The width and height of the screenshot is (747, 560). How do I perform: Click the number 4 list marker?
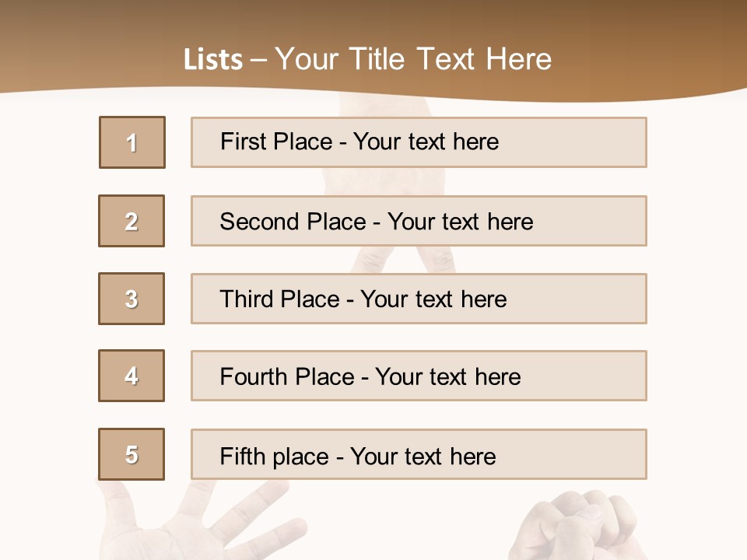(132, 376)
